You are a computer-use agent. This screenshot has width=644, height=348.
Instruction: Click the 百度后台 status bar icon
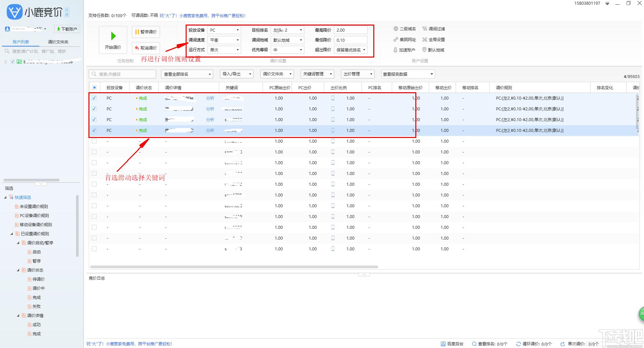tap(443, 344)
